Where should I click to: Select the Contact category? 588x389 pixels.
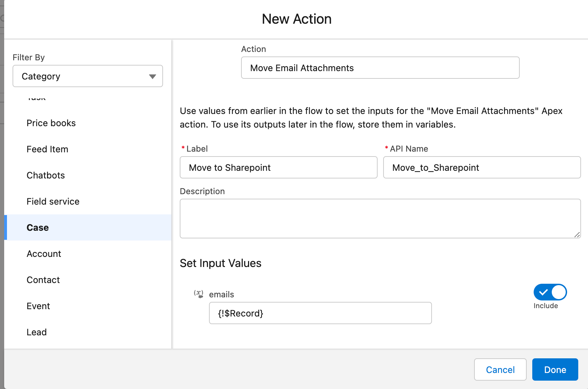pyautogui.click(x=43, y=280)
